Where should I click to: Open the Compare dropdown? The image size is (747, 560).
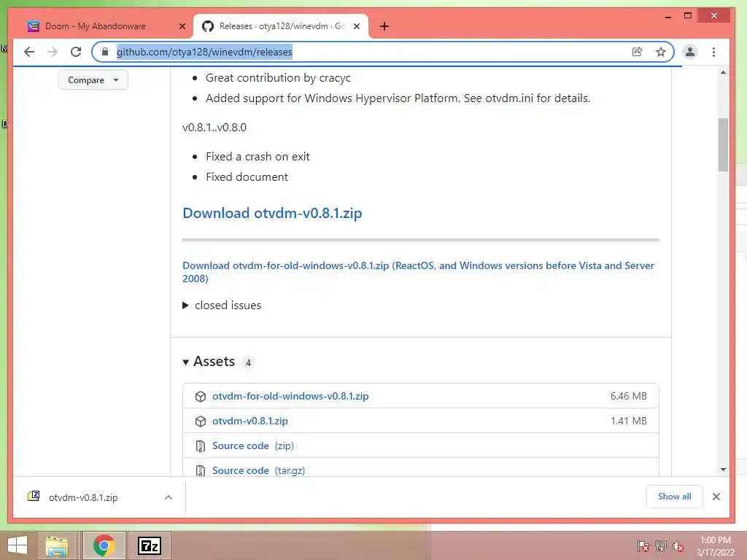point(93,80)
